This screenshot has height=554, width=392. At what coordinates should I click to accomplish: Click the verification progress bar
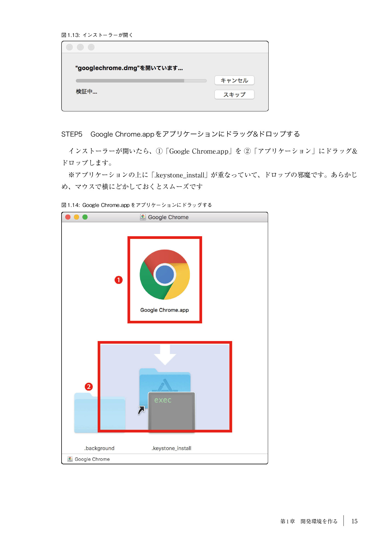pyautogui.click(x=141, y=81)
